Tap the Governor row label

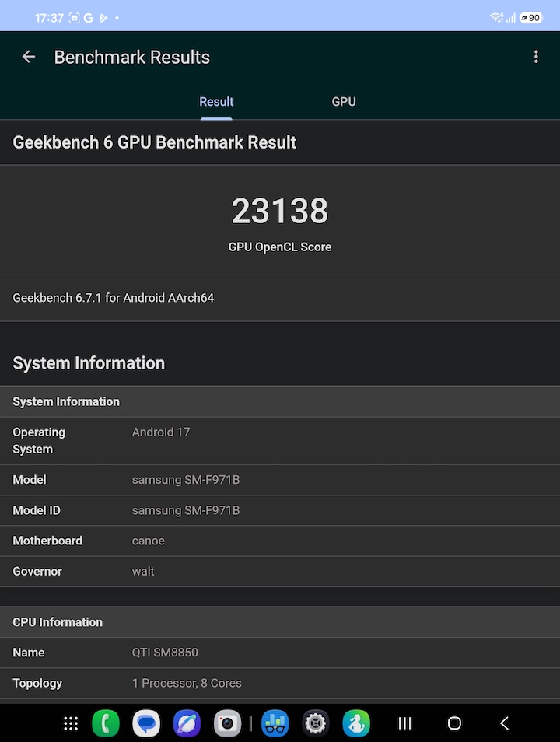[37, 571]
